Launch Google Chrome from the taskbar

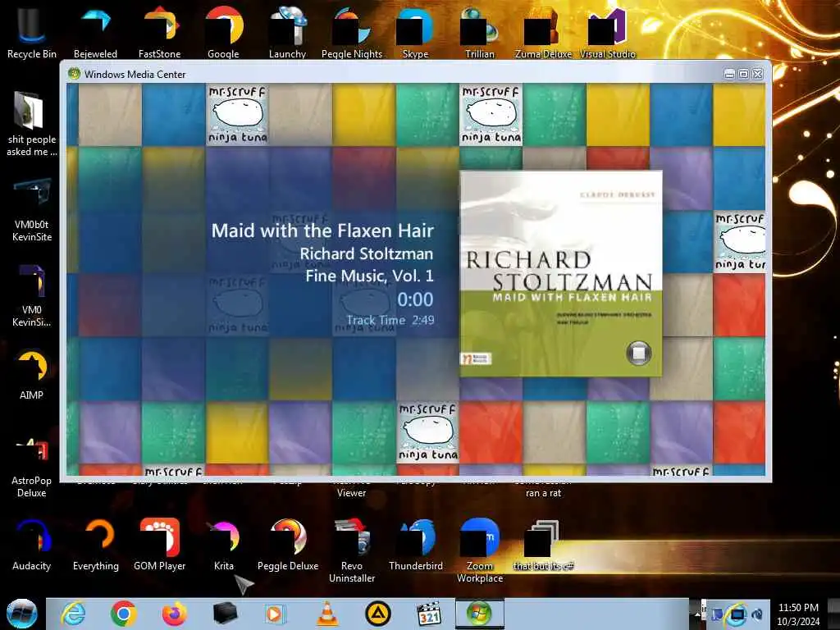124,614
